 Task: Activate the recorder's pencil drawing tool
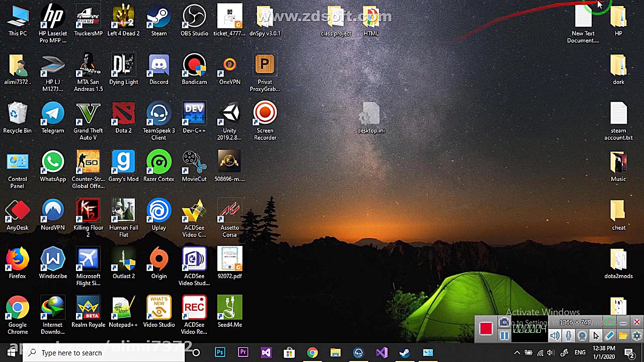click(x=609, y=336)
